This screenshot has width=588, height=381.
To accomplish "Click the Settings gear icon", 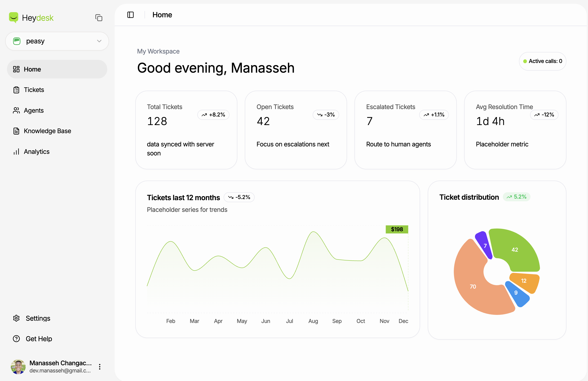I will tap(16, 318).
